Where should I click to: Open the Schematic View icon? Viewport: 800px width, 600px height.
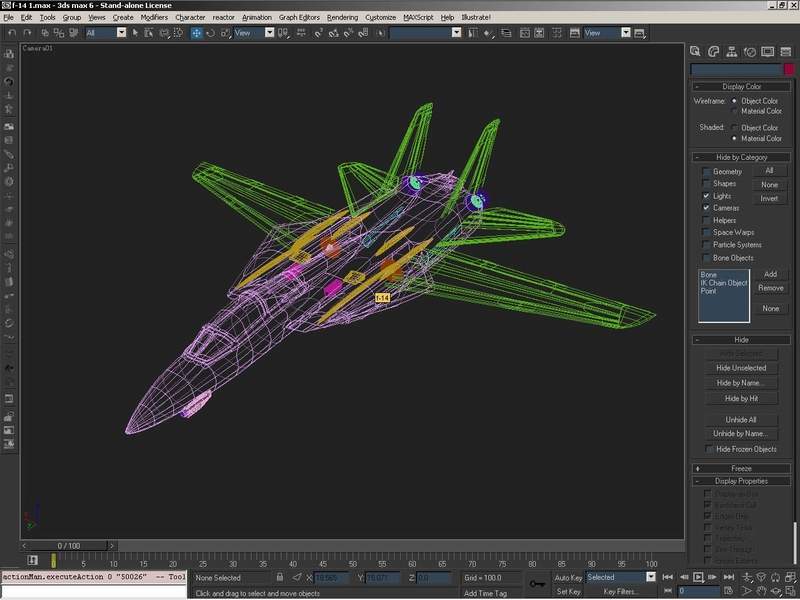click(539, 33)
